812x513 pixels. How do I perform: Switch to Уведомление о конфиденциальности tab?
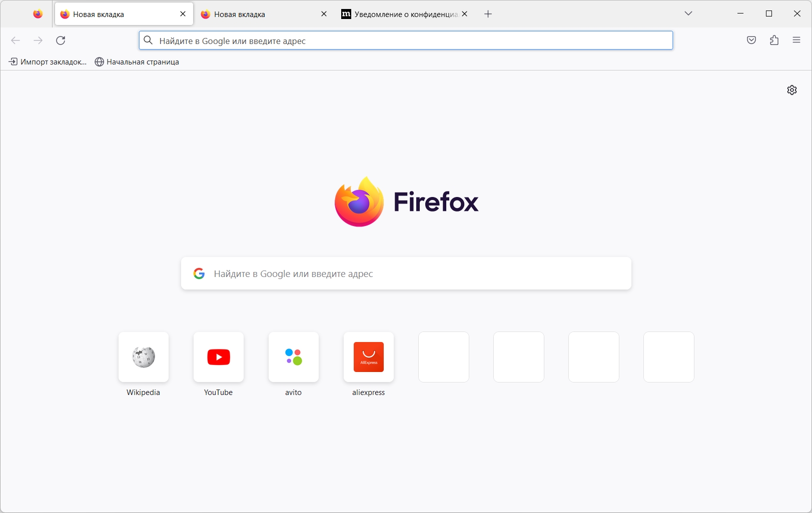tap(406, 14)
